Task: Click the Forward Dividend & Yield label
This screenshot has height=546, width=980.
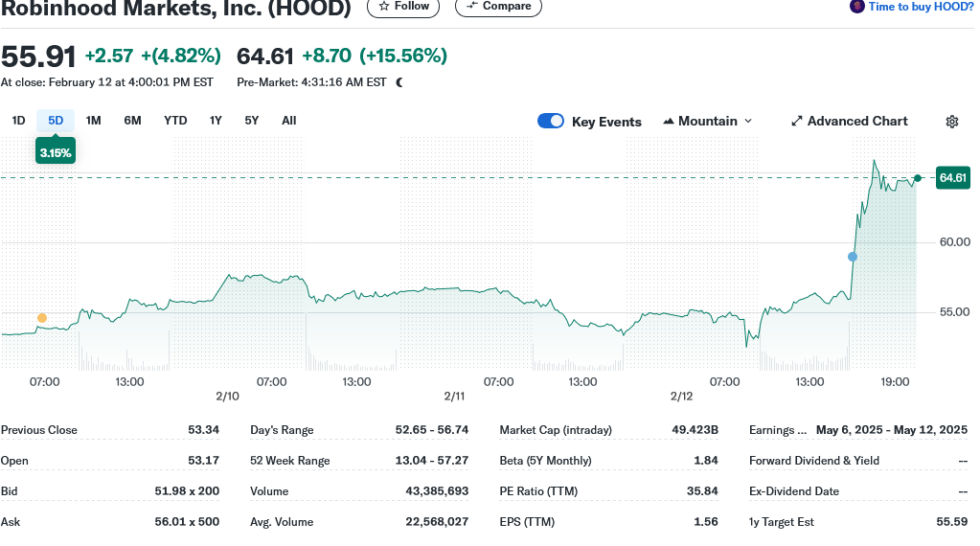Action: tap(813, 461)
